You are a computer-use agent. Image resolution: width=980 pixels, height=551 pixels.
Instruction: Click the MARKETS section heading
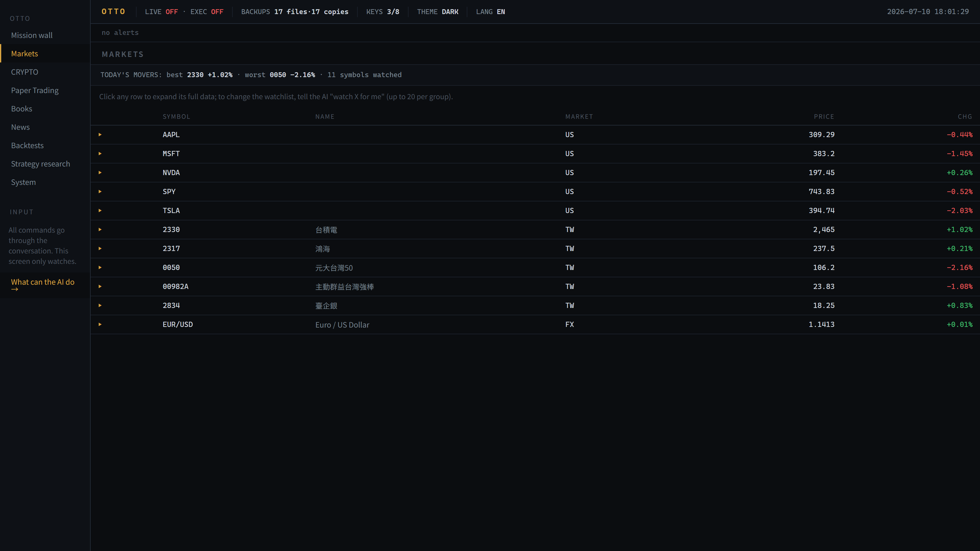123,54
